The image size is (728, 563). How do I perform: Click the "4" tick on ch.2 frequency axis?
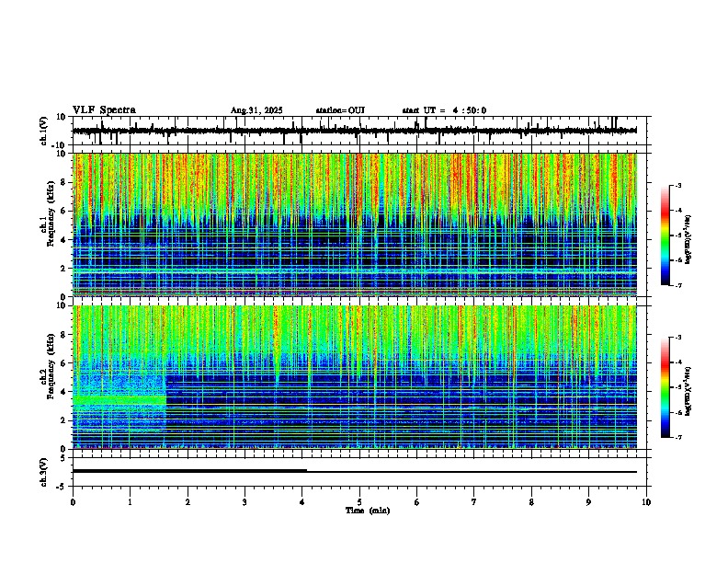pos(63,392)
